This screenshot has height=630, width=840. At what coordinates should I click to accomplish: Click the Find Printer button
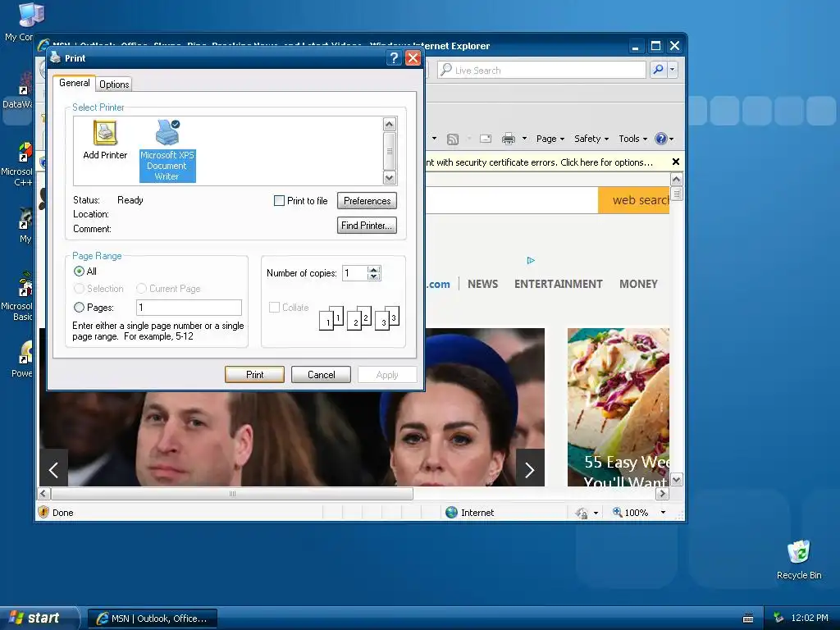pyautogui.click(x=367, y=226)
